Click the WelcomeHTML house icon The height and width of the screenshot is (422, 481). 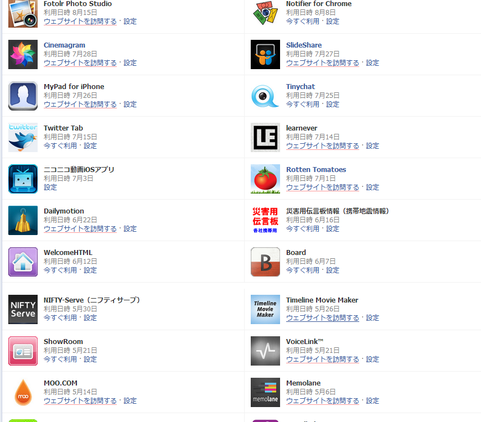23,262
